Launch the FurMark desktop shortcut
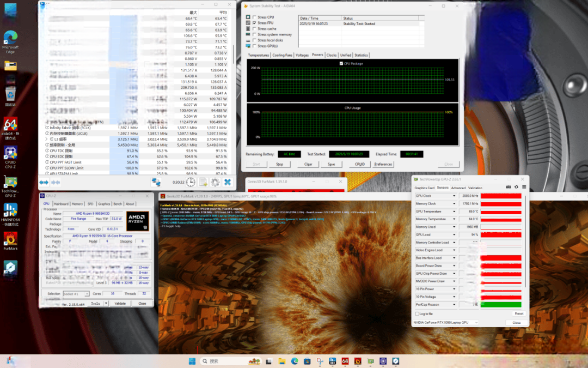The image size is (588, 368). click(10, 241)
